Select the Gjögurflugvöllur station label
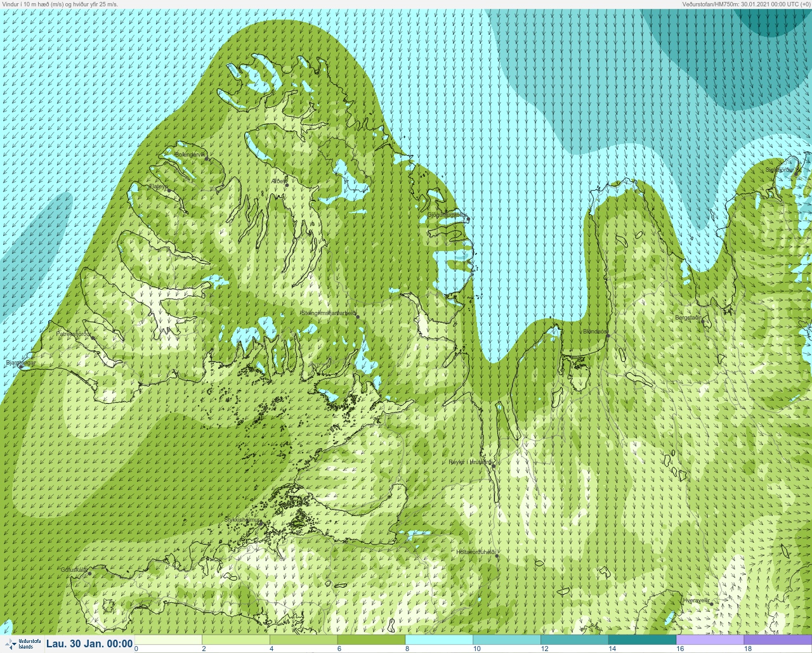This screenshot has height=653, width=812. (447, 215)
